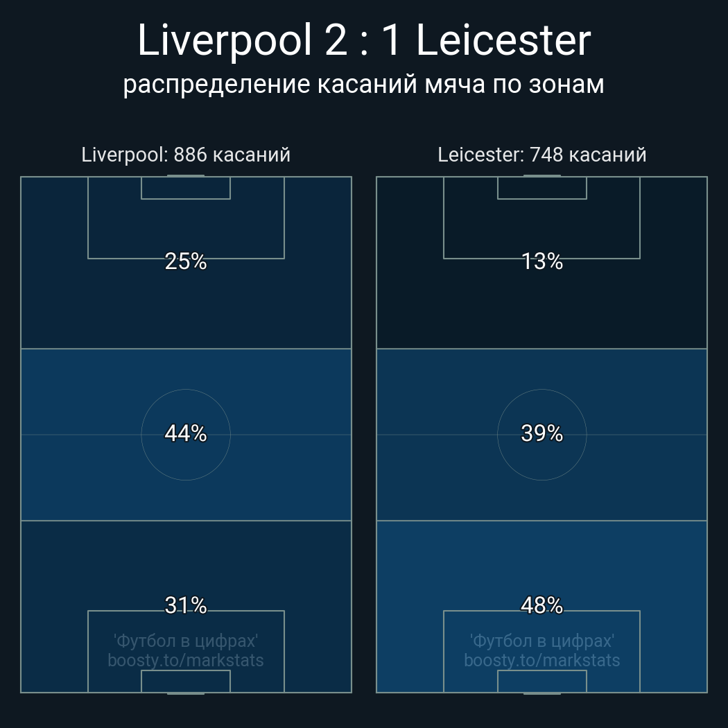Click Leicester's 13% attacking zone label

pos(541,261)
